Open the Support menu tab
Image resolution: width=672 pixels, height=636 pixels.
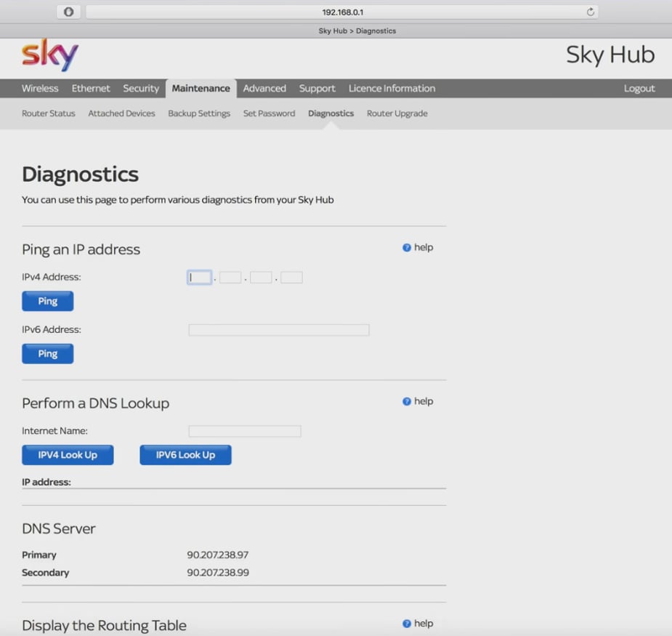[317, 89]
